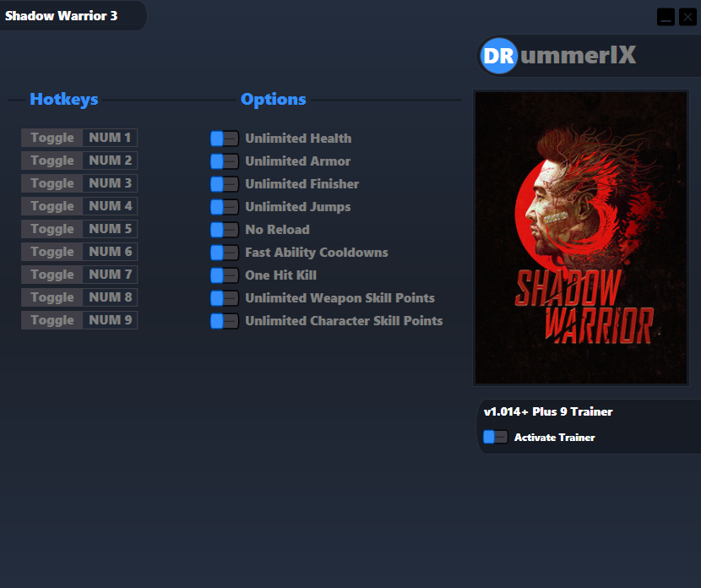Click Toggle button for NUM 8
701x588 pixels.
pyautogui.click(x=52, y=297)
